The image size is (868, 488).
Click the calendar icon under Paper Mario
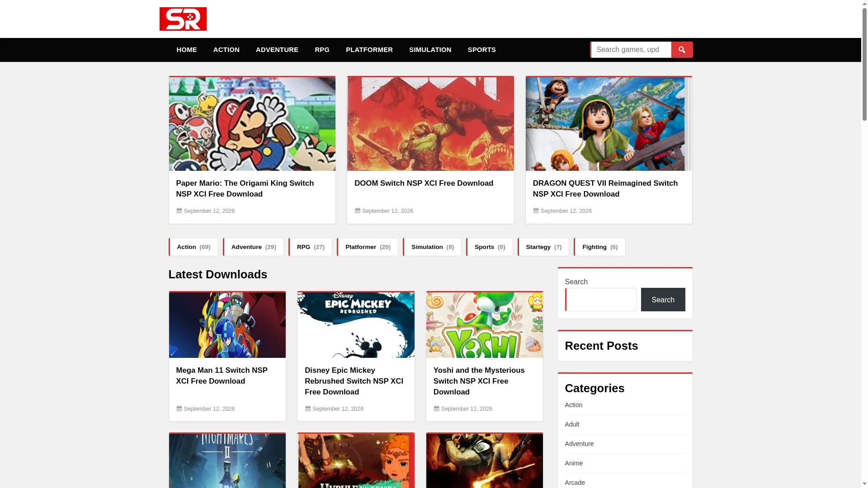(179, 211)
